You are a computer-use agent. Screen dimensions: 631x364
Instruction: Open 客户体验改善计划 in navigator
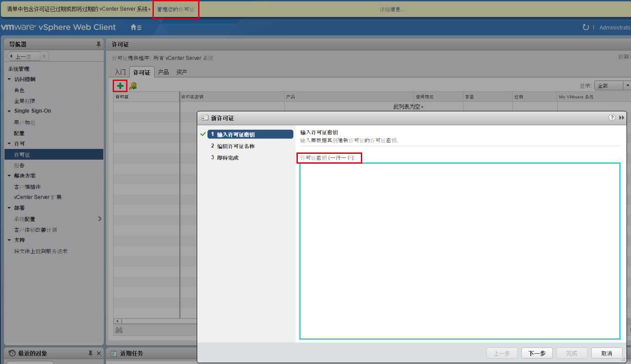(35, 229)
